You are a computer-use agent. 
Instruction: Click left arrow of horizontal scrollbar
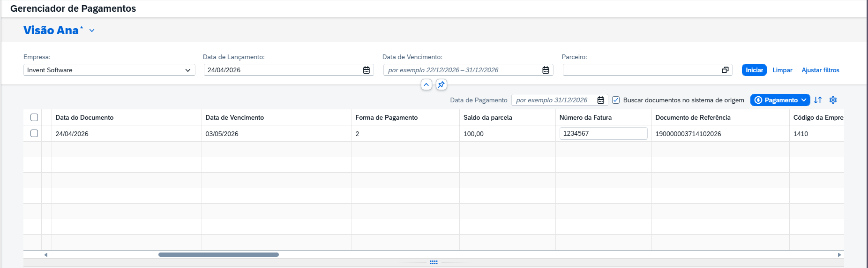click(x=45, y=255)
